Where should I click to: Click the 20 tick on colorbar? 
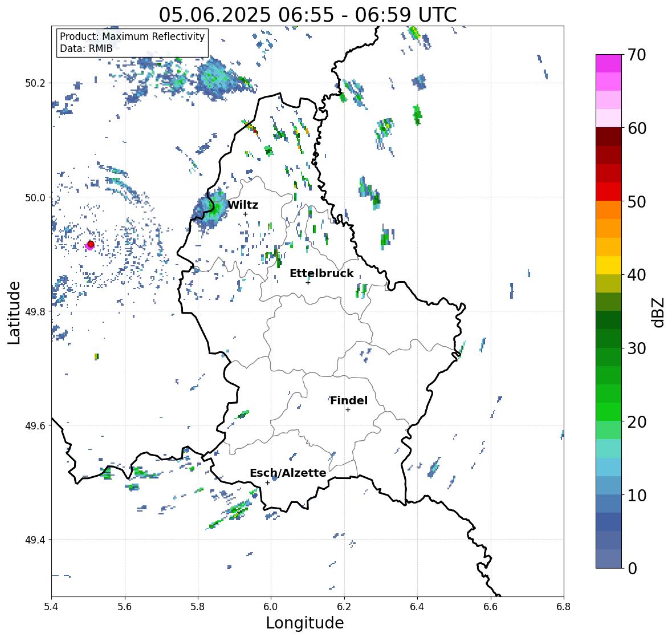(x=637, y=422)
